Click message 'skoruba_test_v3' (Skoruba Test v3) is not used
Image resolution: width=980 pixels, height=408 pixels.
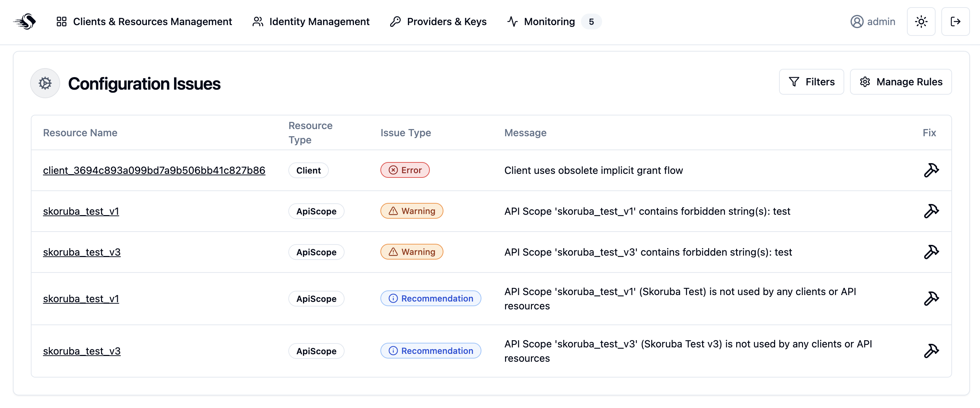point(688,351)
